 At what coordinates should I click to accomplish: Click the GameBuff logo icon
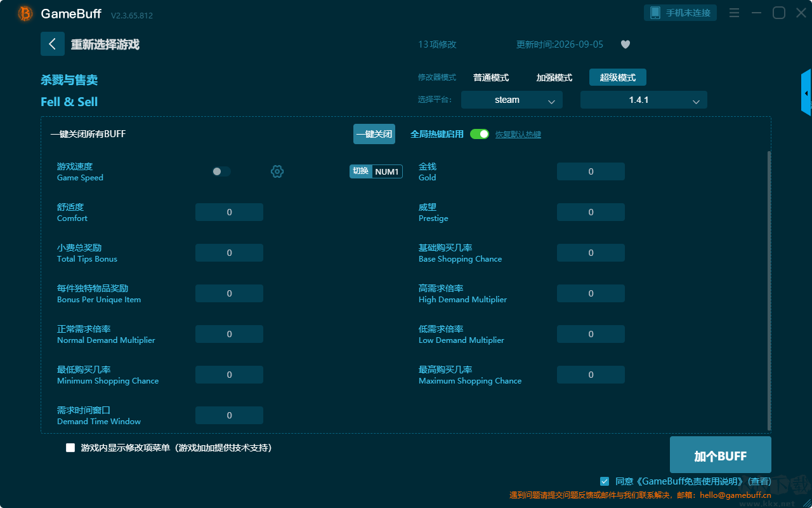[25, 13]
